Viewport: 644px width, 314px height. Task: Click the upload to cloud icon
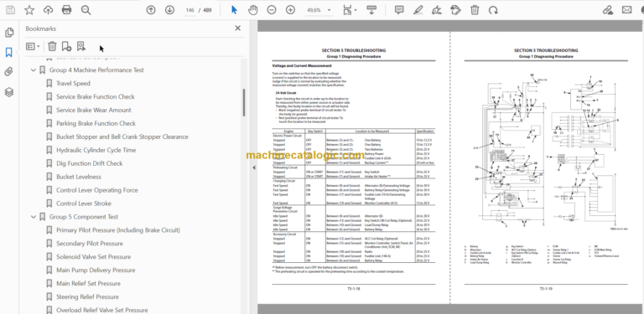point(48,10)
